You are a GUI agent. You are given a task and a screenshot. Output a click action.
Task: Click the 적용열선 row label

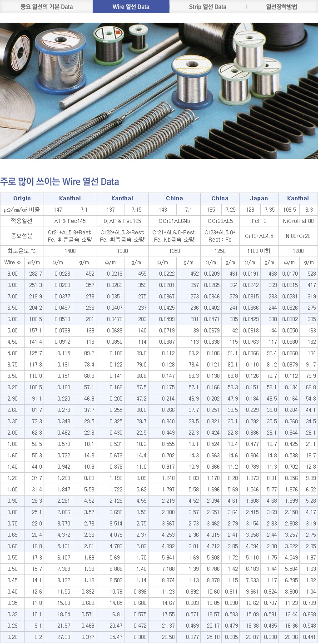point(22,221)
